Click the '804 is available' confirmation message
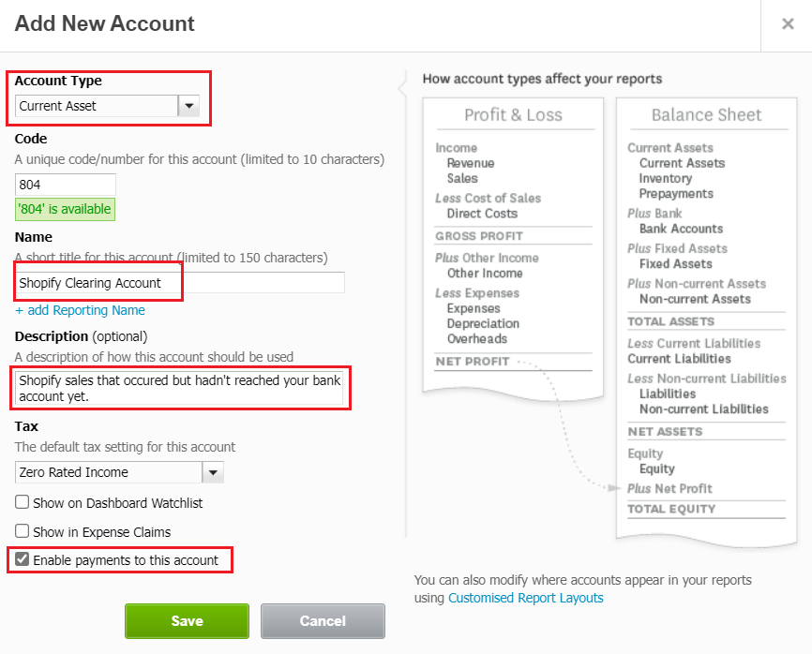Viewport: 812px width, 654px height. 64,209
